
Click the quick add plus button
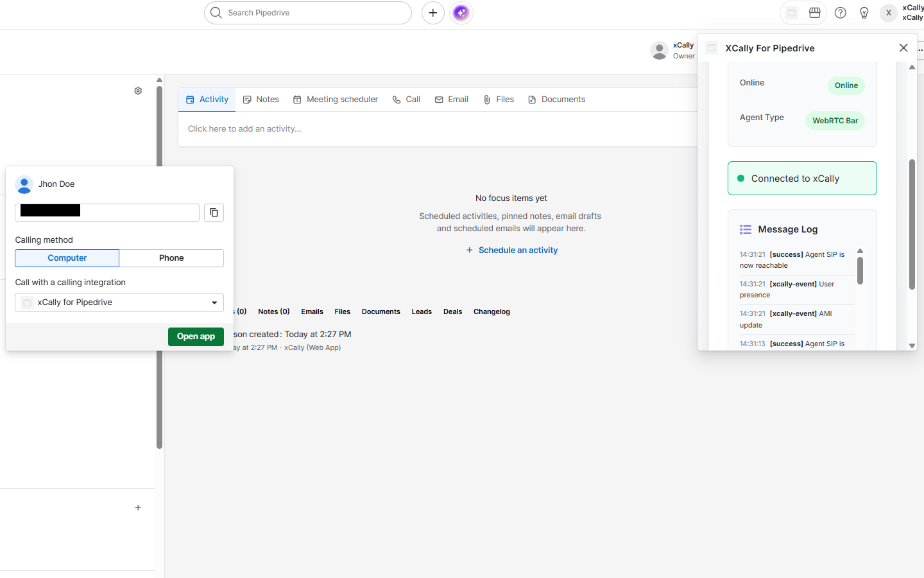pos(433,13)
